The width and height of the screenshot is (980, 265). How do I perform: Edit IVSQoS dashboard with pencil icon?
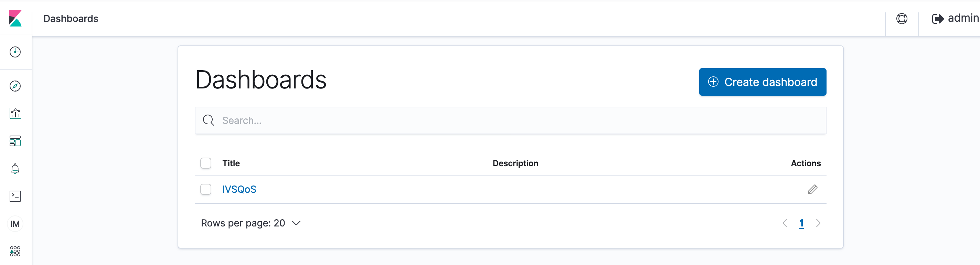(812, 189)
